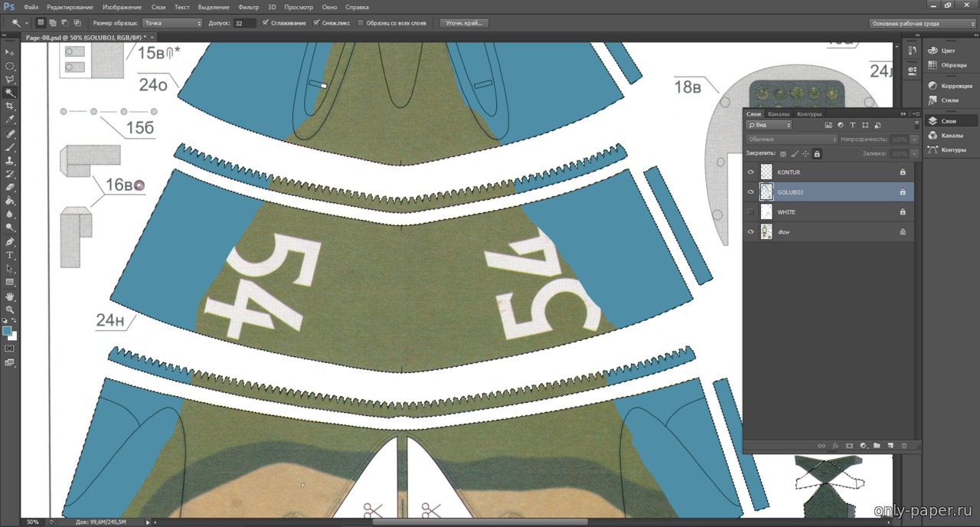Click the Lock All padlock icon in Layers
The image size is (980, 527).
point(817,154)
